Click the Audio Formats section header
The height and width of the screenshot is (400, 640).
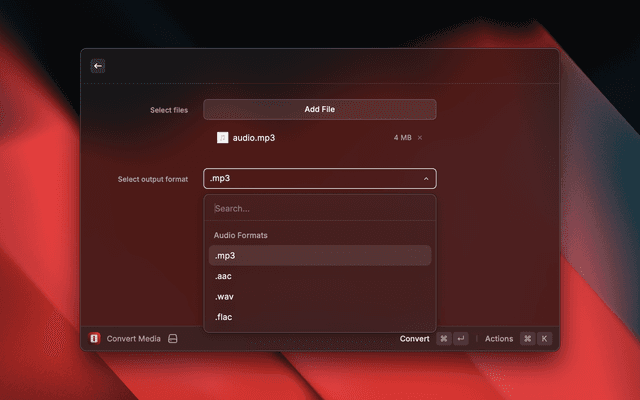tap(240, 235)
